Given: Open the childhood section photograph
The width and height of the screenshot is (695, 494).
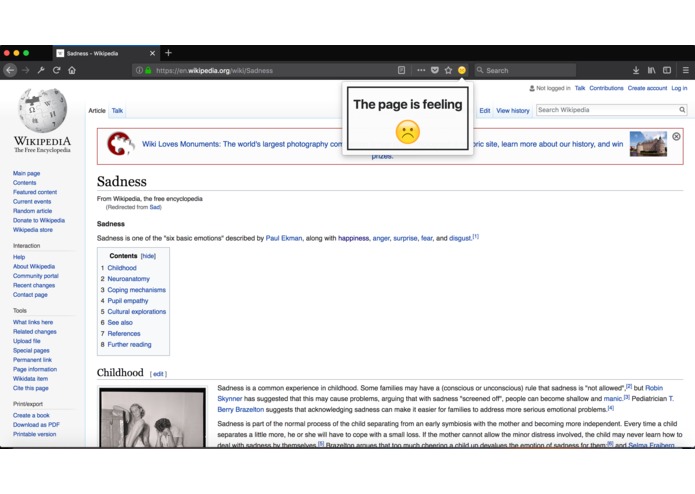Looking at the screenshot, I should [152, 417].
